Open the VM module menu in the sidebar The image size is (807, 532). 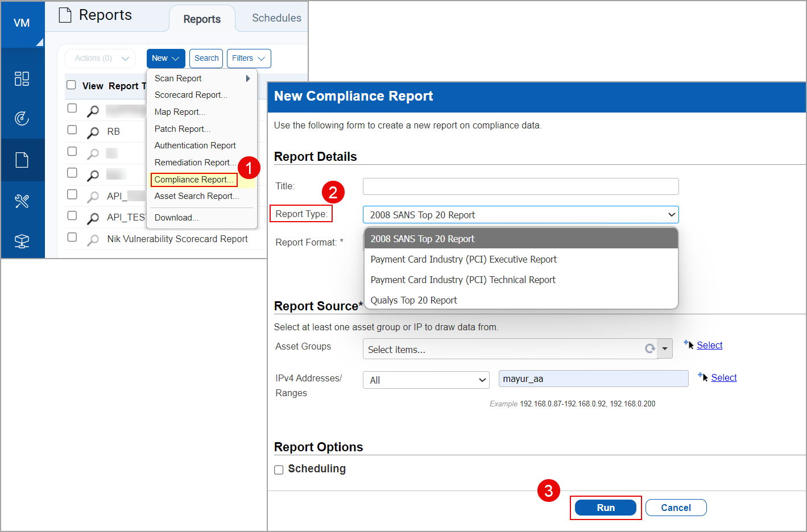tap(22, 23)
